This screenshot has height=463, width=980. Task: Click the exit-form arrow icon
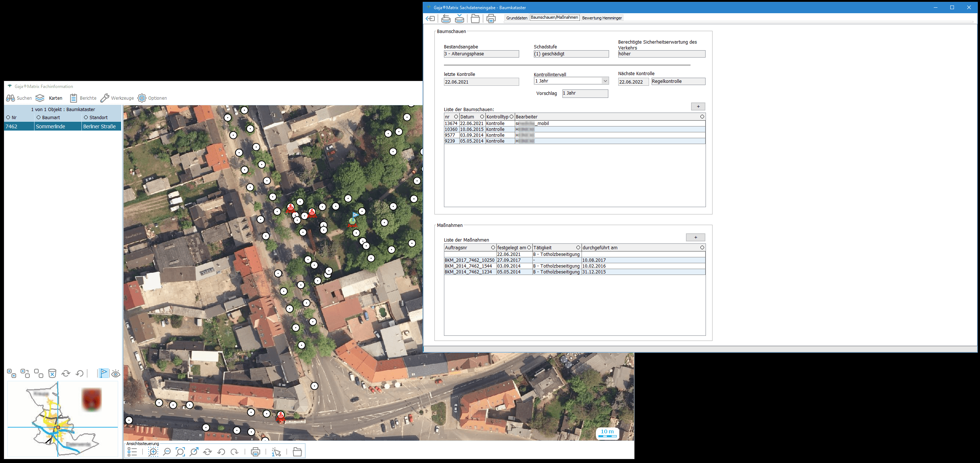click(x=430, y=18)
